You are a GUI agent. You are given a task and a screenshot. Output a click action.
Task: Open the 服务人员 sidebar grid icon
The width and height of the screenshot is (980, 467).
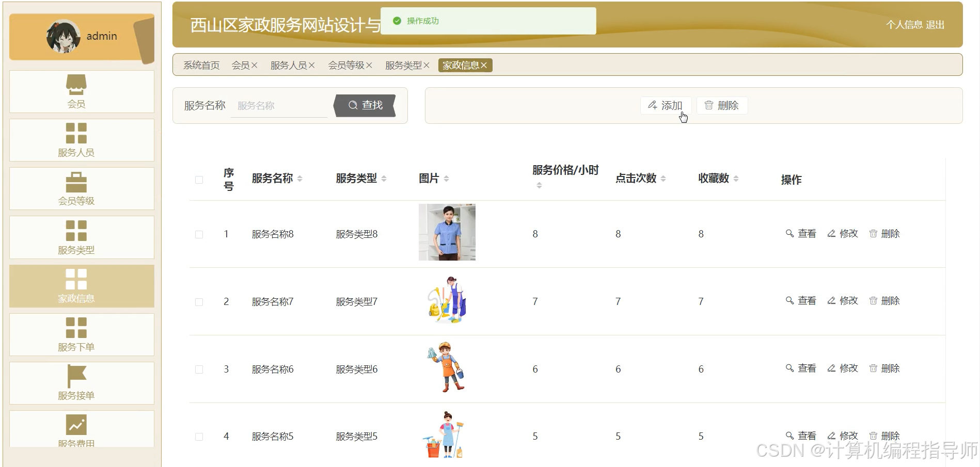pos(76,133)
